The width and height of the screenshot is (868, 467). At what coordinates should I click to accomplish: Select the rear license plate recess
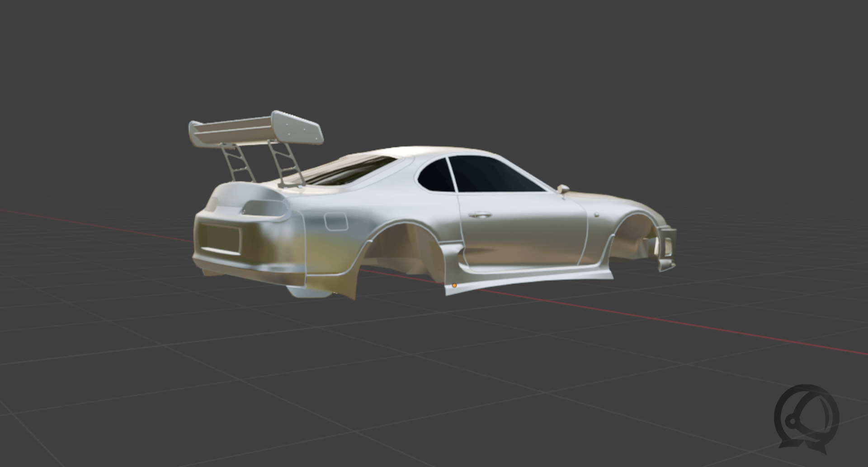pos(220,238)
